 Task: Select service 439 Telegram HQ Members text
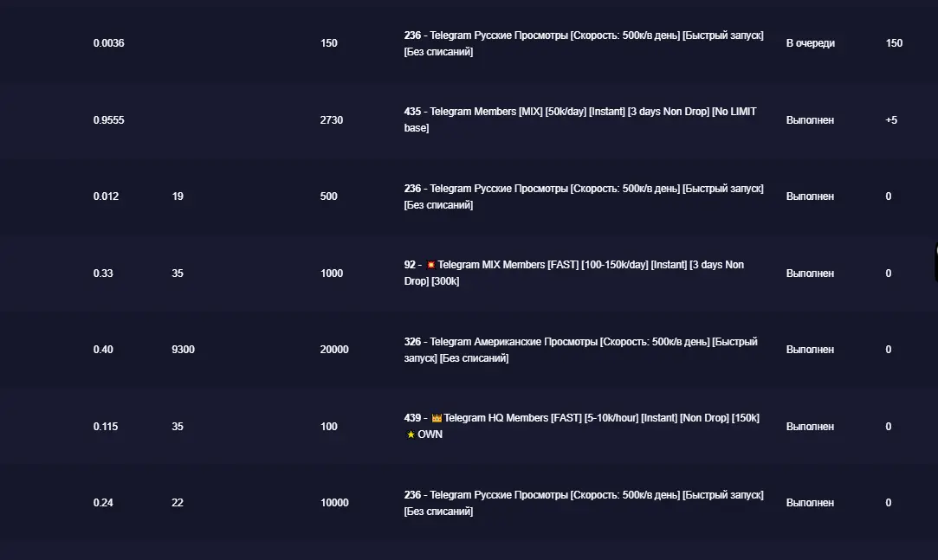[x=581, y=426]
